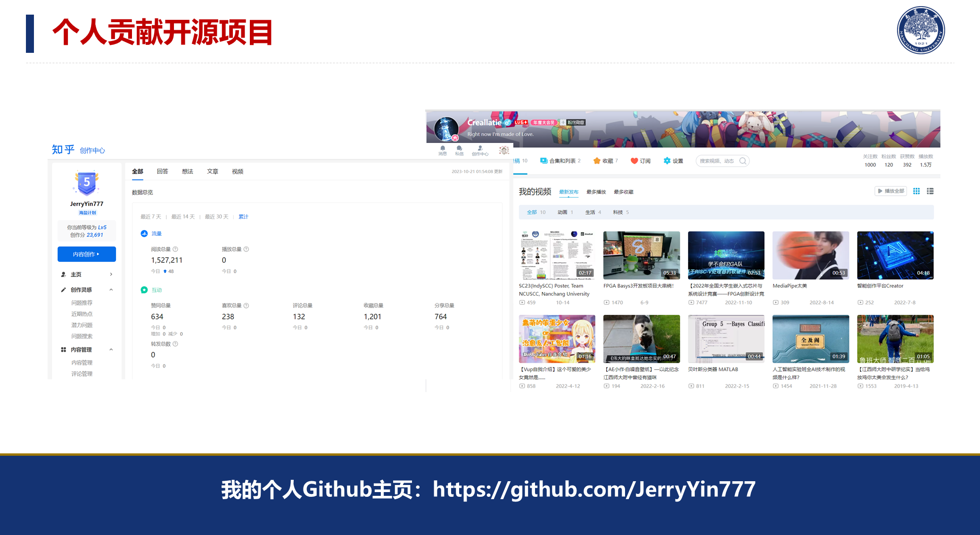This screenshot has height=535, width=980.
Task: Open the 评论管理 sidebar item
Action: (82, 374)
